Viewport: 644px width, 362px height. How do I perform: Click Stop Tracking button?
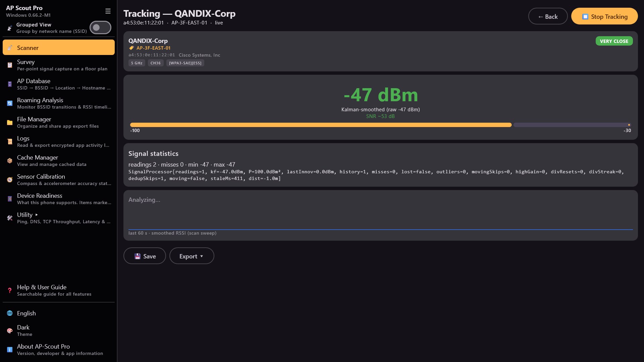604,16
